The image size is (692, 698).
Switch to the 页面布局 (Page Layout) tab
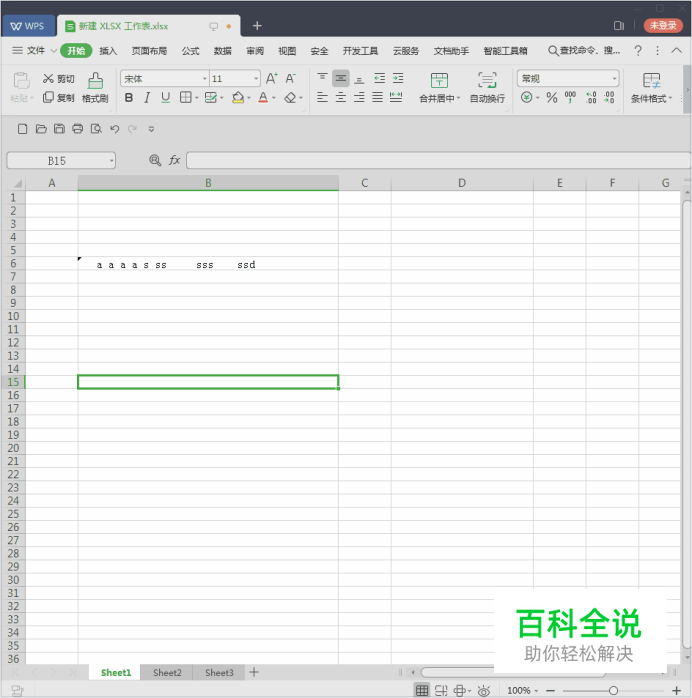(149, 51)
